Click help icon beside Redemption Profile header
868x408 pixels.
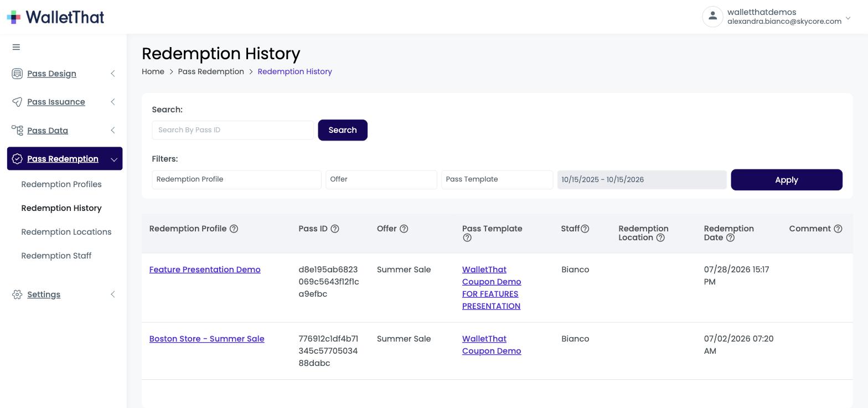pyautogui.click(x=234, y=229)
